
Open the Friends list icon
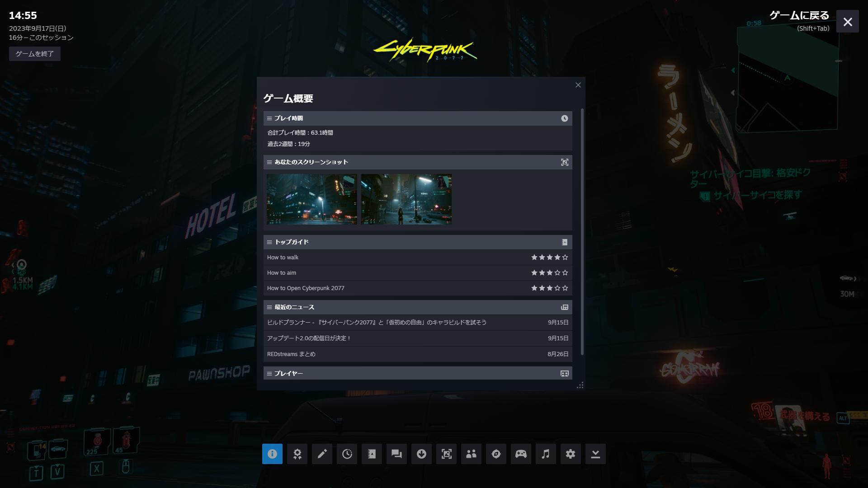tap(471, 454)
